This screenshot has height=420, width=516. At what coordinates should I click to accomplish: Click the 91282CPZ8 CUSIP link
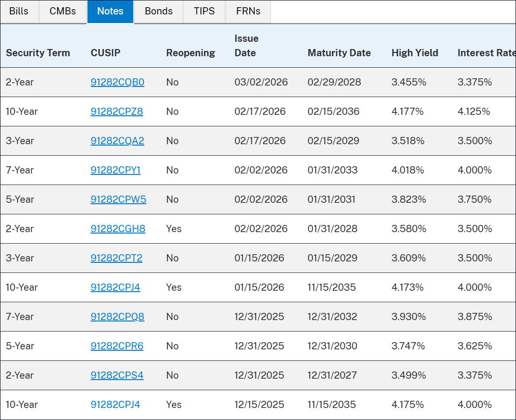[117, 111]
